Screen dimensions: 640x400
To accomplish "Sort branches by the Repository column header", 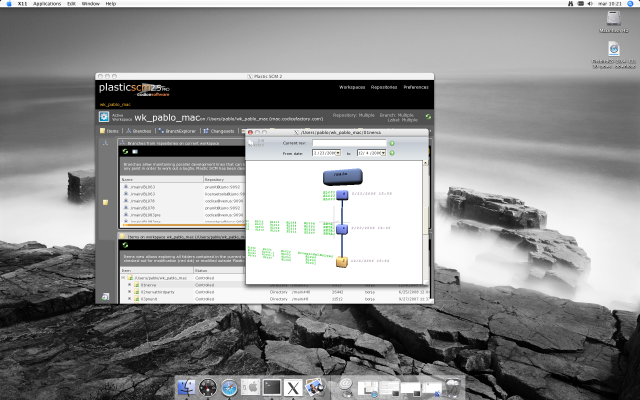I will tap(224, 180).
